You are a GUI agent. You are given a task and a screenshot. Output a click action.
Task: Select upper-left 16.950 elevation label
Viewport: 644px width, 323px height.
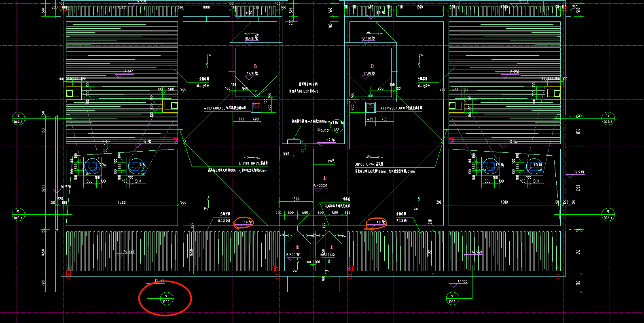[x=128, y=72]
